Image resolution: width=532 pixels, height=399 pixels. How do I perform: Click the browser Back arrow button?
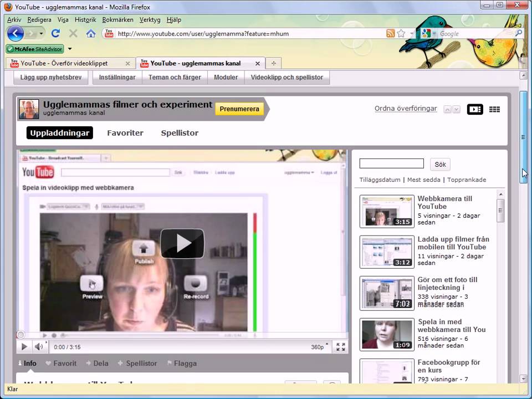[x=16, y=33]
